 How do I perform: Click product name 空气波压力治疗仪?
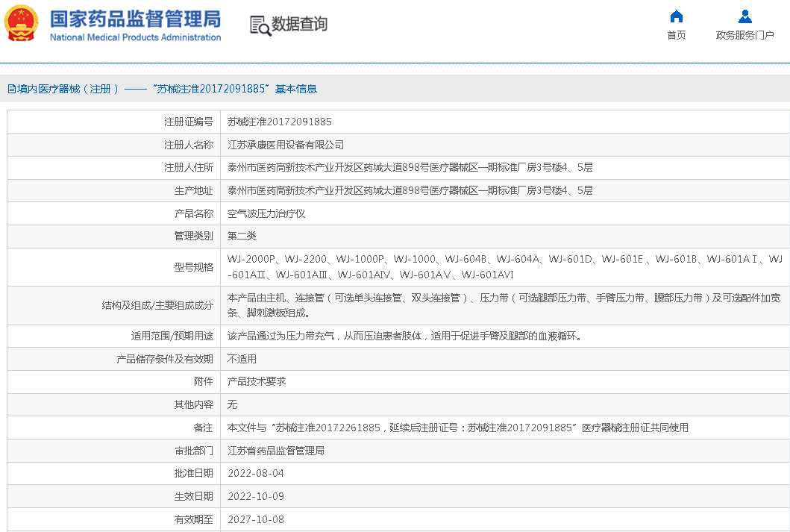click(x=266, y=213)
